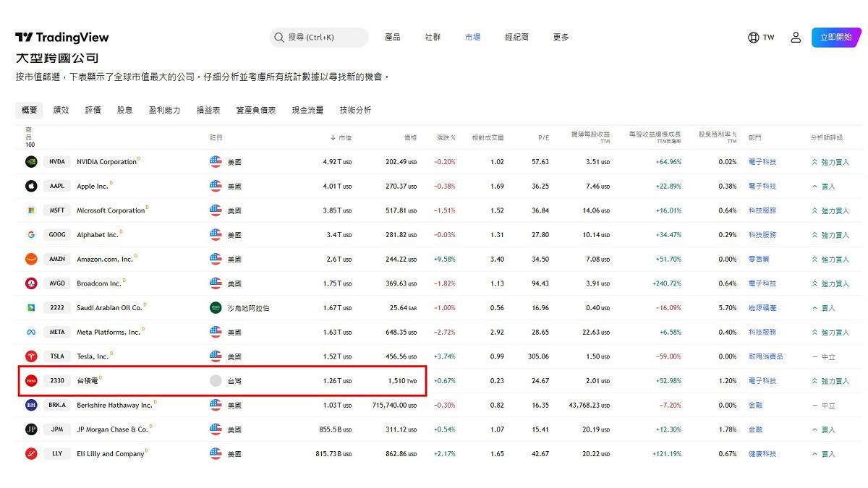Click the globe language icon
This screenshot has height=488, width=868.
754,38
